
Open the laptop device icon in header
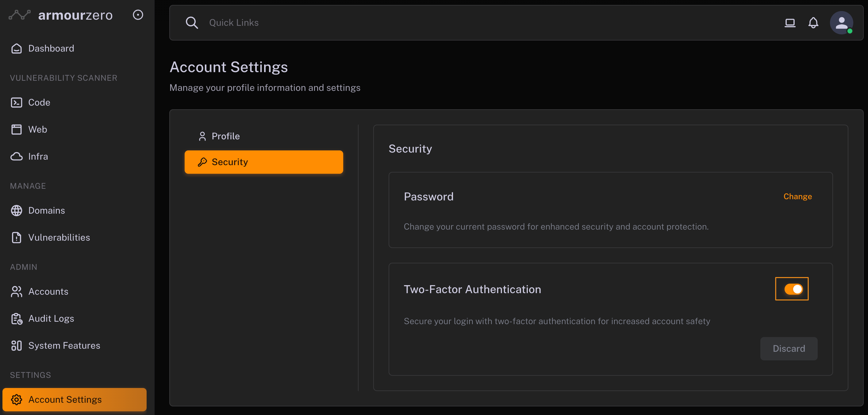click(790, 23)
